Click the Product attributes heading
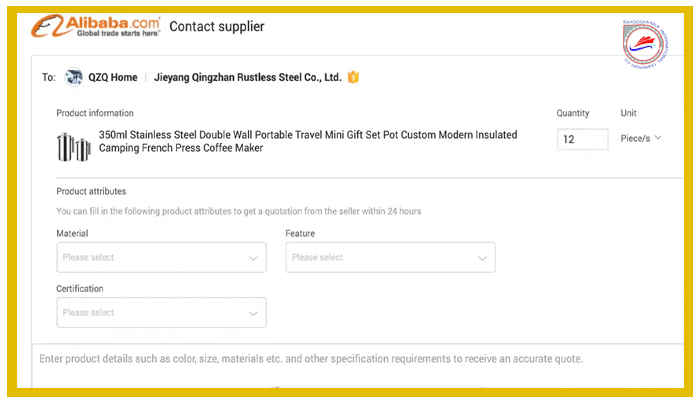This screenshot has height=400, width=700. pos(91,191)
